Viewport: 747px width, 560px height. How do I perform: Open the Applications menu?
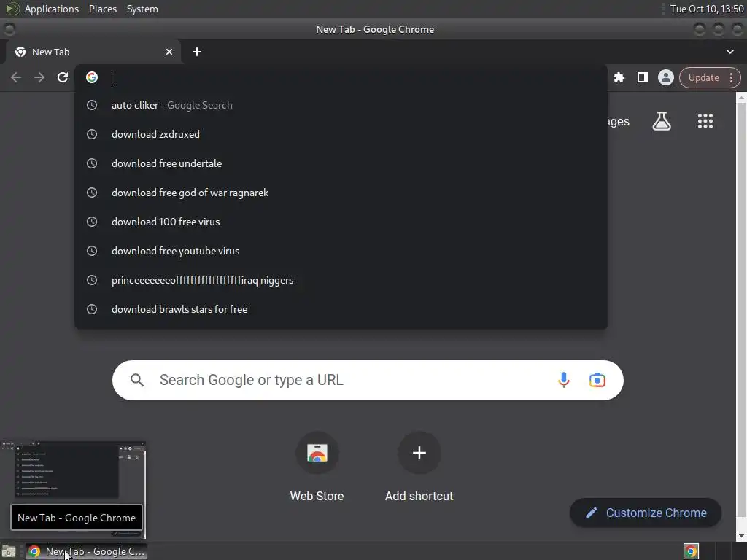tap(52, 9)
